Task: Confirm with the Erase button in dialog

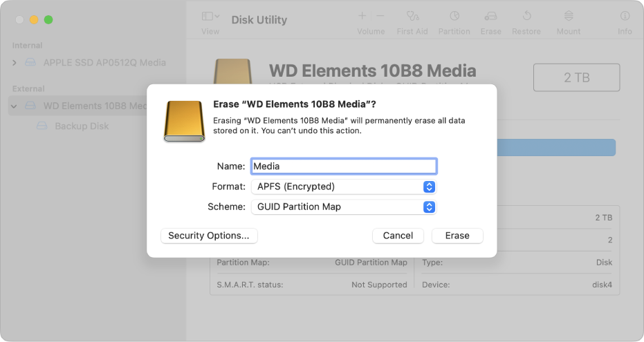Action: tap(457, 236)
